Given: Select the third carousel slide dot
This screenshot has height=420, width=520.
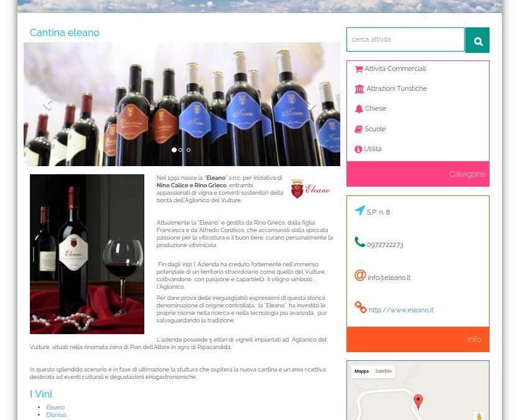Looking at the screenshot, I should coord(188,150).
